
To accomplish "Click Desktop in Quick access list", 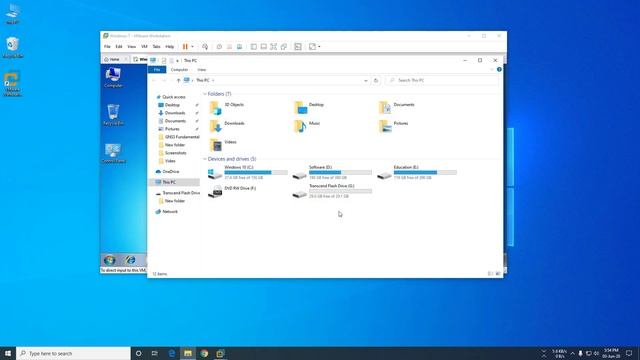I will click(x=172, y=105).
